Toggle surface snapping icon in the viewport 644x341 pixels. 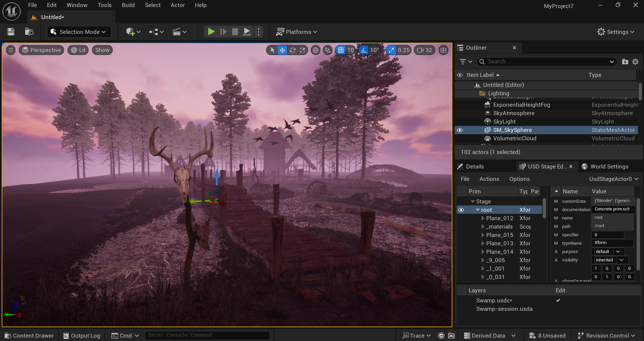coord(328,50)
